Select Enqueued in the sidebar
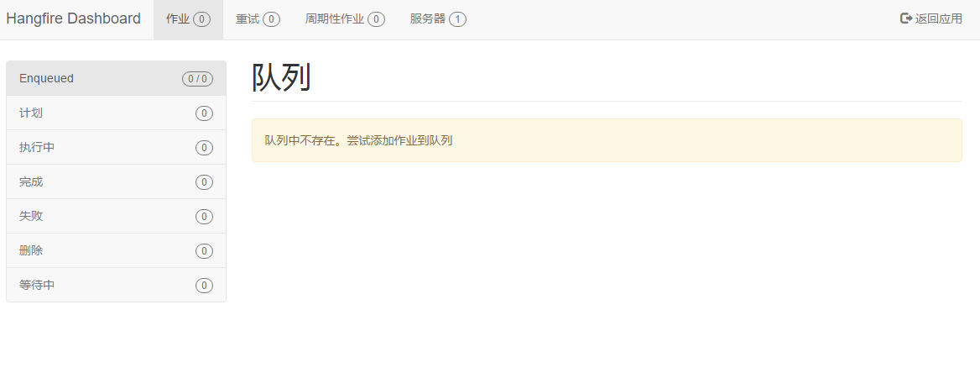Image resolution: width=980 pixels, height=373 pixels. [117, 78]
